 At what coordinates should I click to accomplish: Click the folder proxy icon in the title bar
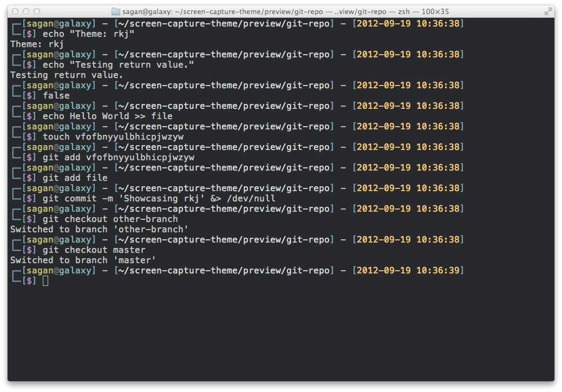point(116,11)
